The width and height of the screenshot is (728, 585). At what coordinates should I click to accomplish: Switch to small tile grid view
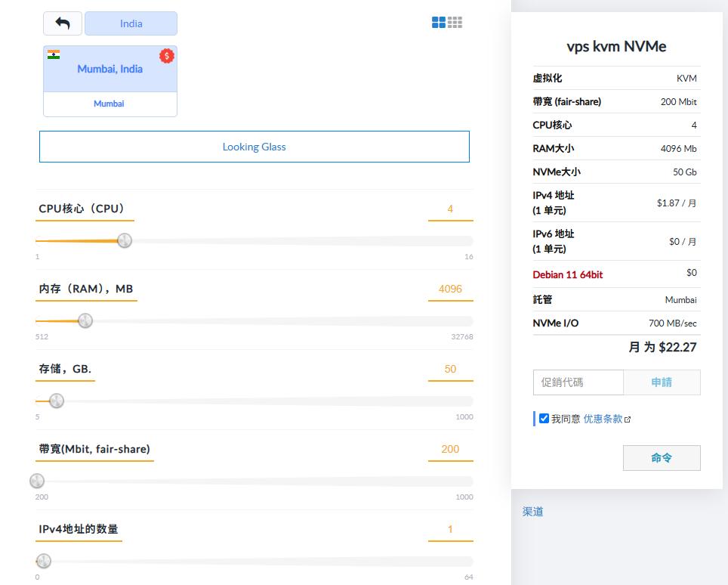coord(455,23)
